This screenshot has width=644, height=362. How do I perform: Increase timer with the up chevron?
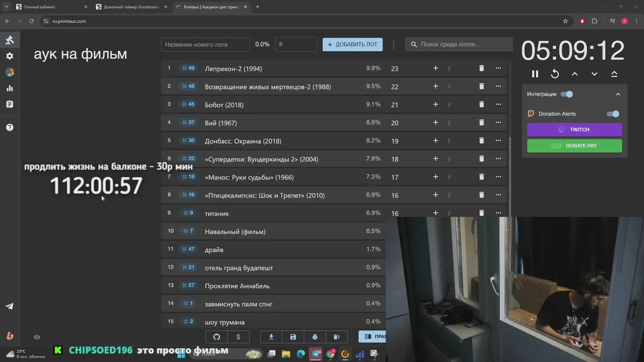pyautogui.click(x=575, y=74)
